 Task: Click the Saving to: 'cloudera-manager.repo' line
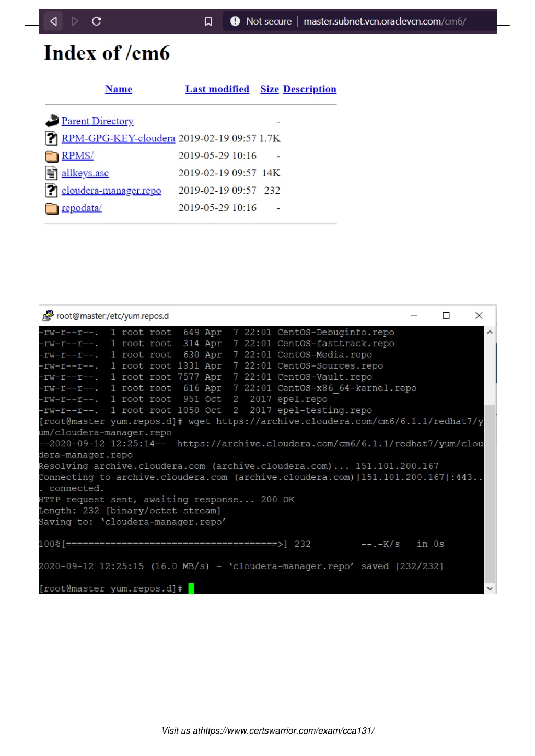tap(132, 522)
